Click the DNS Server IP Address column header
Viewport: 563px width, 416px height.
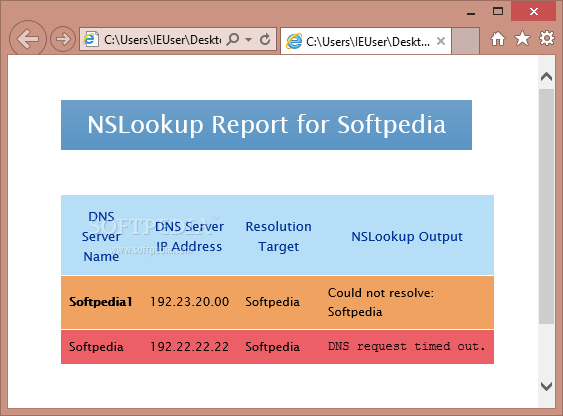point(189,236)
